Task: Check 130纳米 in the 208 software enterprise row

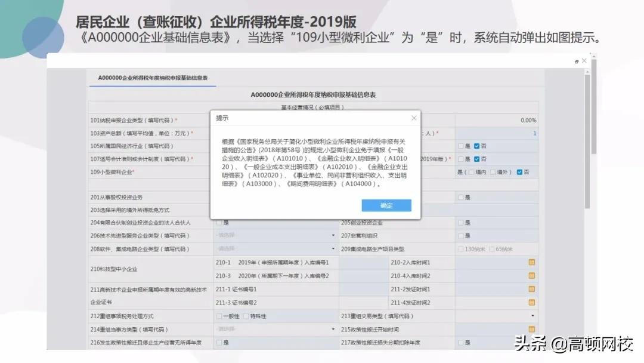Action: (x=460, y=249)
